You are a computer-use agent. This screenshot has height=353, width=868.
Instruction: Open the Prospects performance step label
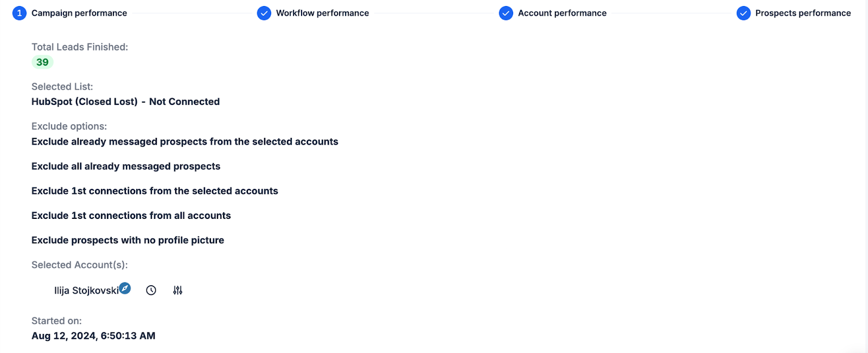(x=803, y=13)
